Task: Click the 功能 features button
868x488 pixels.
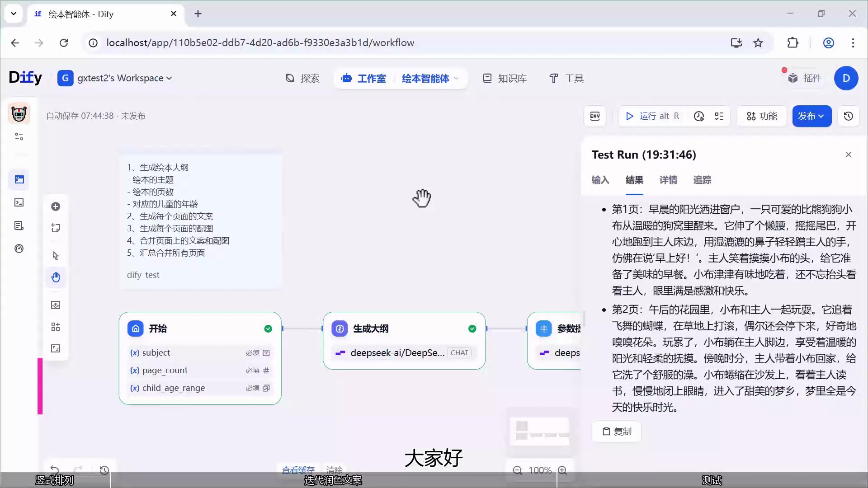Action: click(762, 116)
